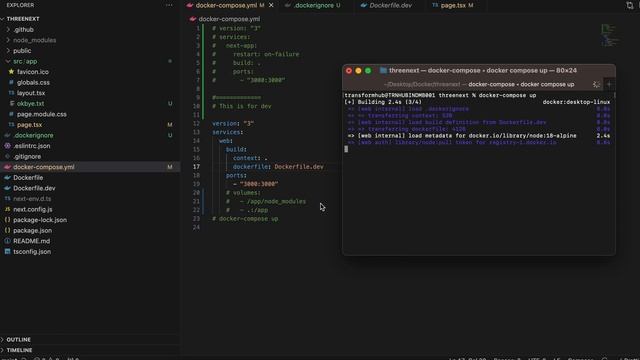640x360 pixels.
Task: Open package-lock.json file
Action: (40, 220)
